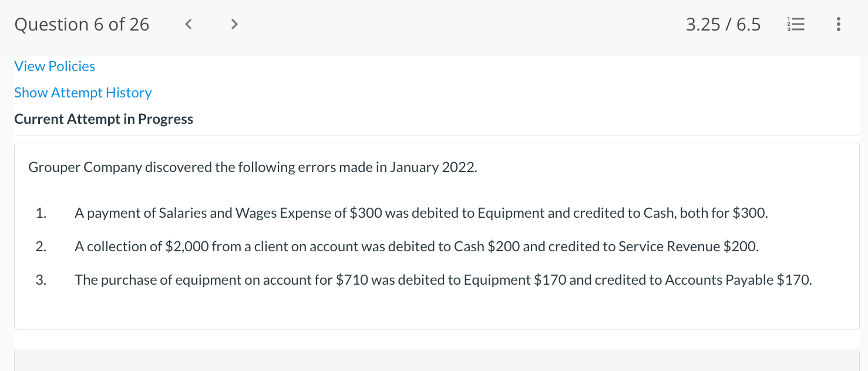Screen dimensions: 868x371
Task: Advance to the next question chevron
Action: pos(234,24)
